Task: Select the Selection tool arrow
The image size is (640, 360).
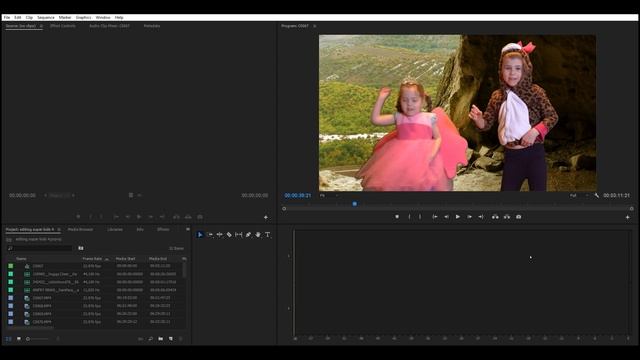Action: click(200, 235)
